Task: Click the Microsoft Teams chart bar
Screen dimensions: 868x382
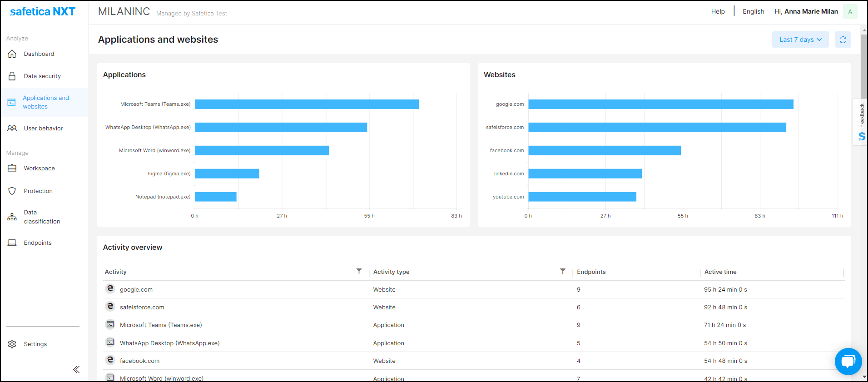Action: 307,104
